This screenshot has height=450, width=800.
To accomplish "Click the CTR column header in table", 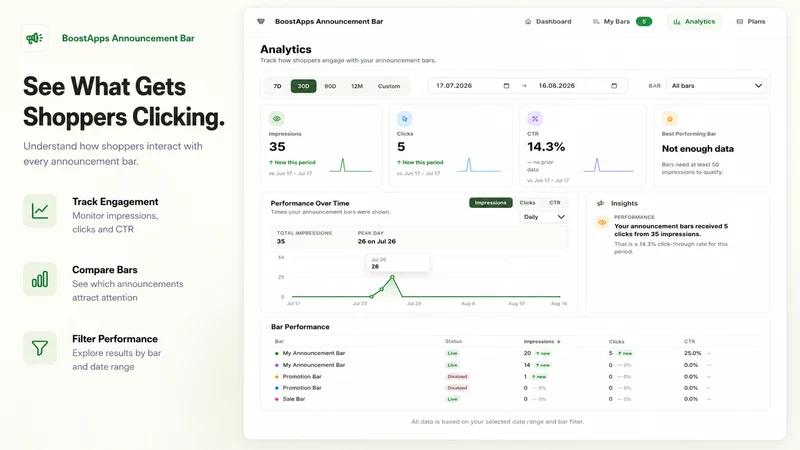I will click(689, 341).
